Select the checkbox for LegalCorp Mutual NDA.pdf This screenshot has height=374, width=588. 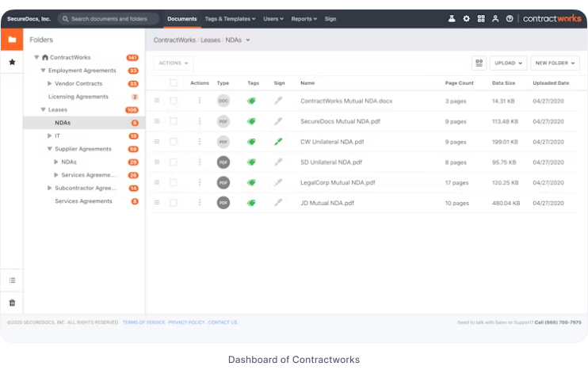point(174,182)
